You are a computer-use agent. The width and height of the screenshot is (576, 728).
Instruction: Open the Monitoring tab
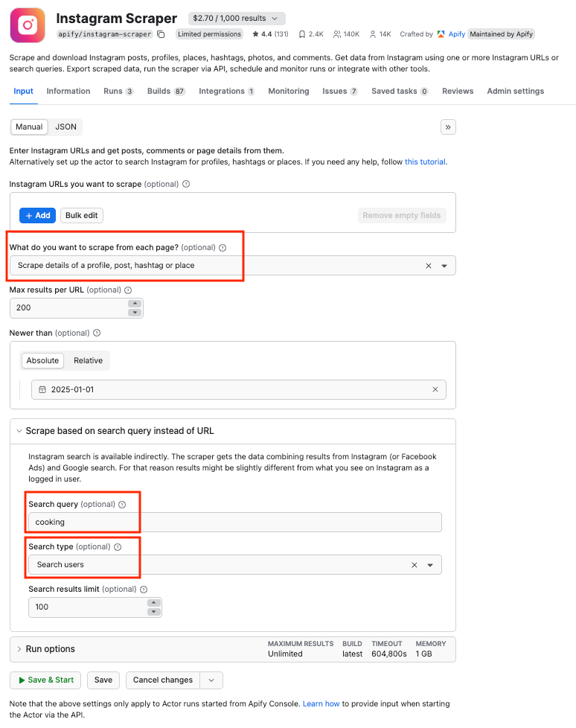289,91
